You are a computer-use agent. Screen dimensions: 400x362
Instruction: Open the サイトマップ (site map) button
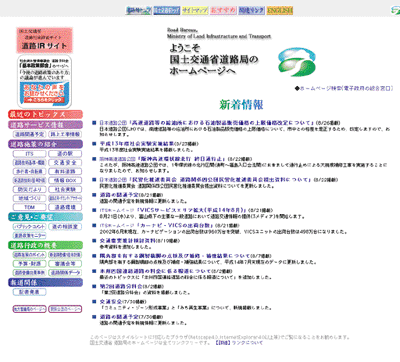click(x=195, y=10)
